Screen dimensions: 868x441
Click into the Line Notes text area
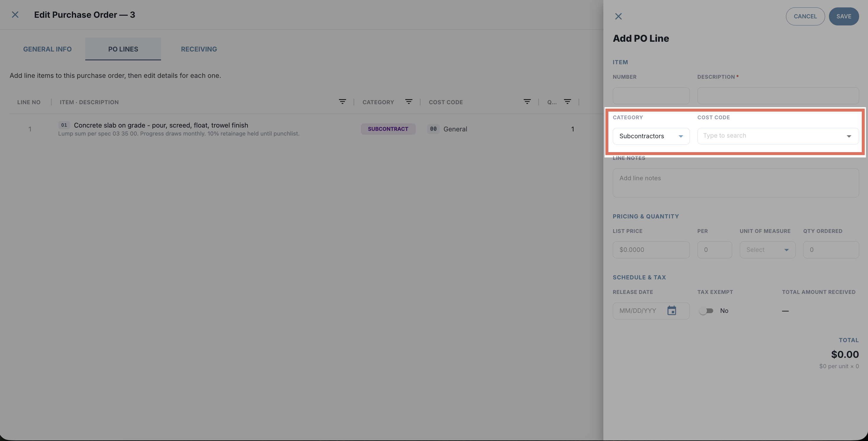[736, 183]
